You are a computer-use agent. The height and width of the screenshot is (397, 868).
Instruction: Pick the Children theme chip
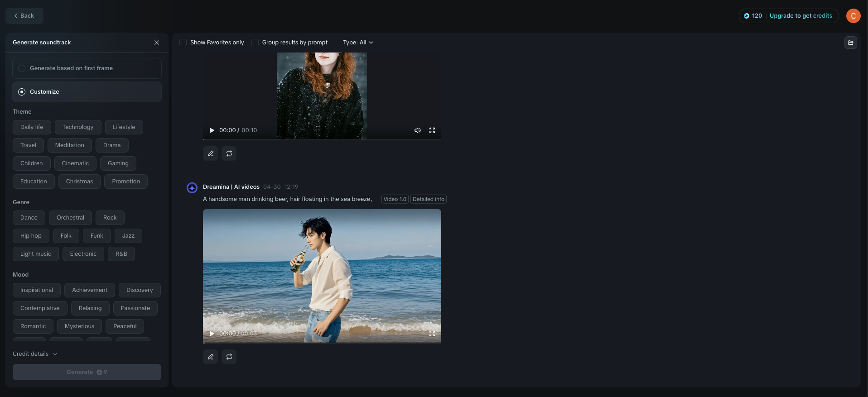(32, 163)
